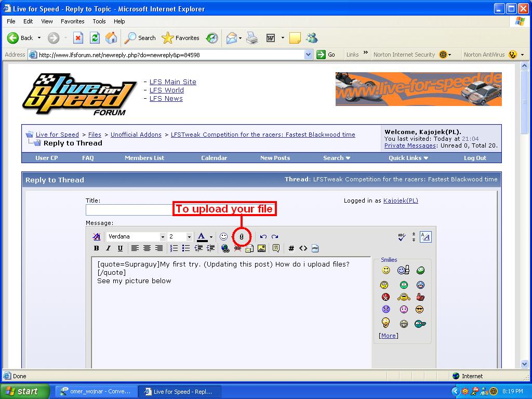Viewport: 532px width, 399px height.
Task: Open the Verdana font dropdown
Action: point(163,237)
